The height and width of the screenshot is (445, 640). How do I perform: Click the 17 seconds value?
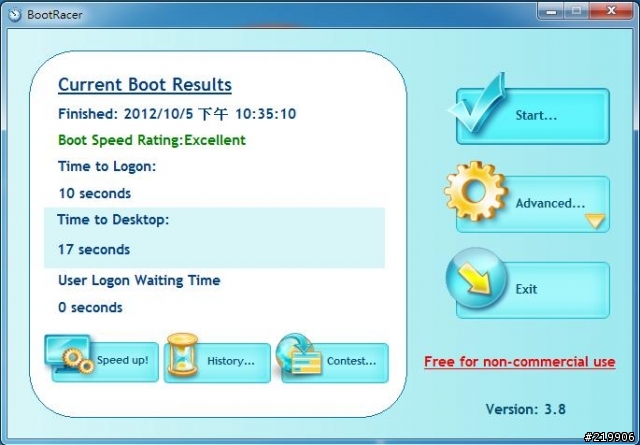(x=94, y=249)
